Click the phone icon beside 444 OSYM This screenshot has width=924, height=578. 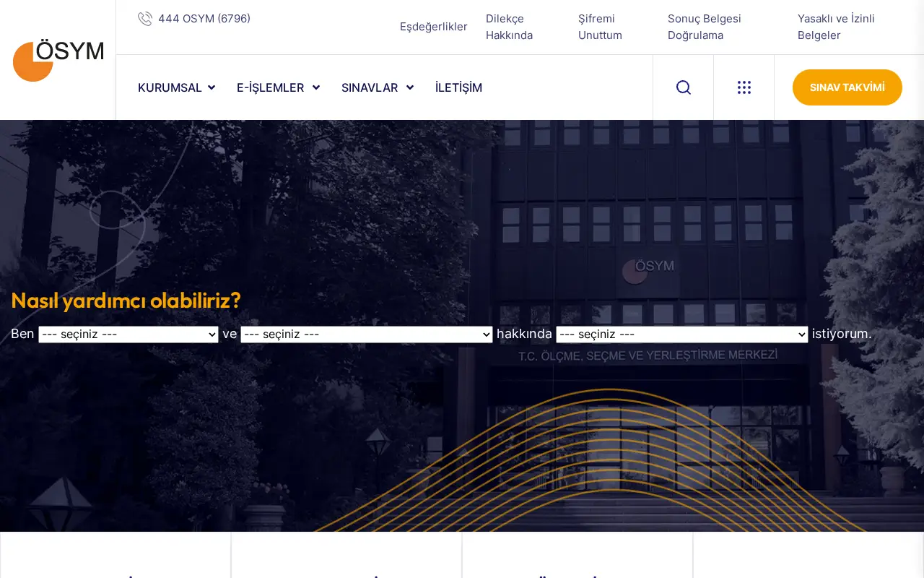point(145,19)
